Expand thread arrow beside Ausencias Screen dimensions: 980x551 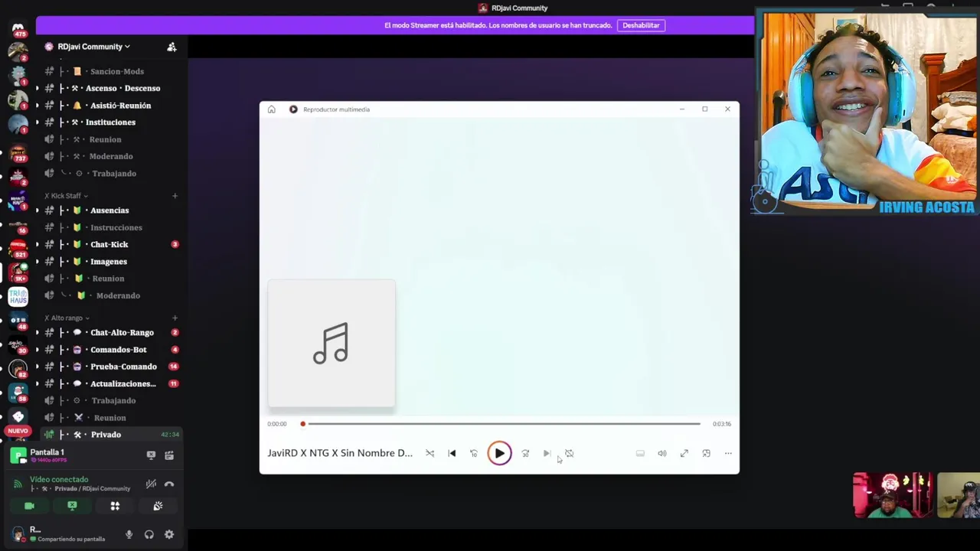pyautogui.click(x=37, y=210)
